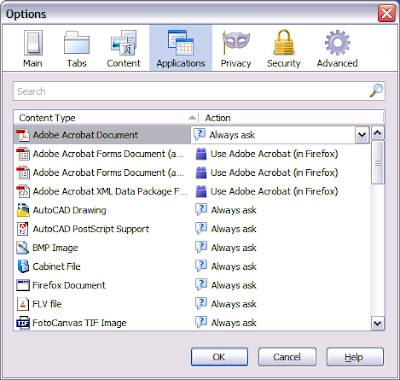This screenshot has width=400, height=380.
Task: Select the FotoCanvas TIF Image icon
Action: pos(23,323)
